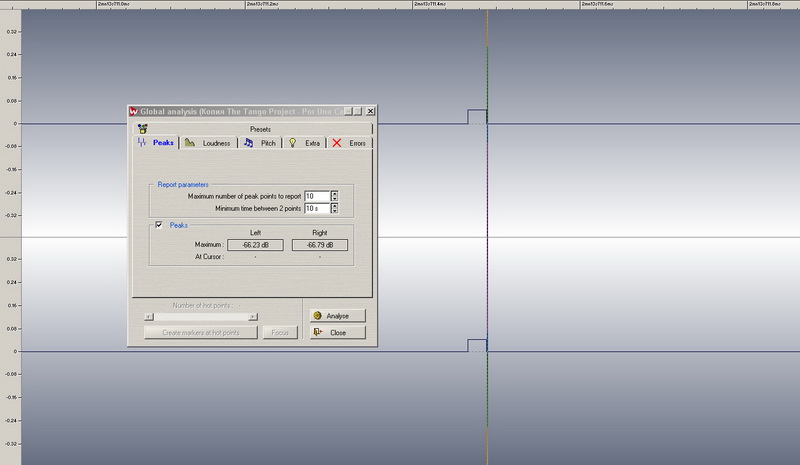This screenshot has width=800, height=465.
Task: Decrease minimum time between 2 points
Action: [x=334, y=211]
